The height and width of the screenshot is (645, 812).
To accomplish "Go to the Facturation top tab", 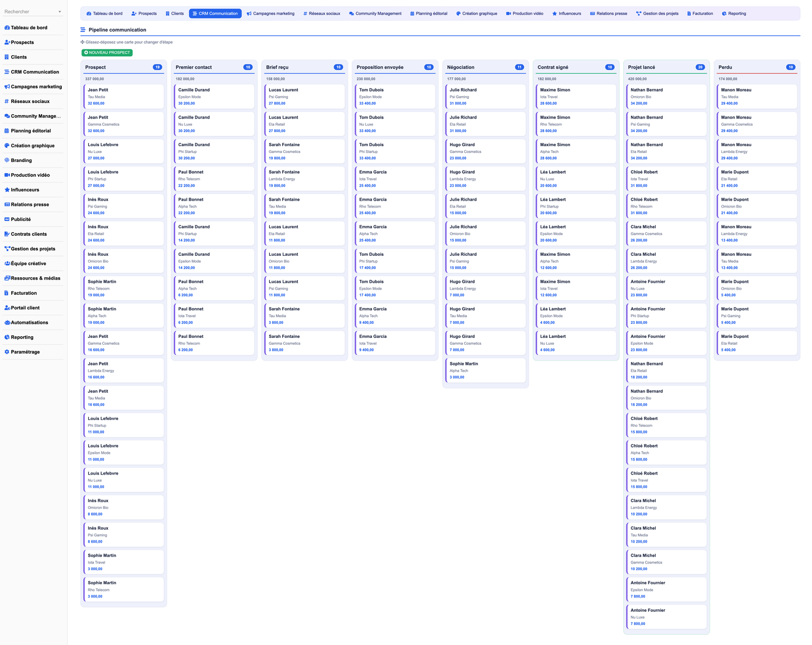I will tap(700, 13).
